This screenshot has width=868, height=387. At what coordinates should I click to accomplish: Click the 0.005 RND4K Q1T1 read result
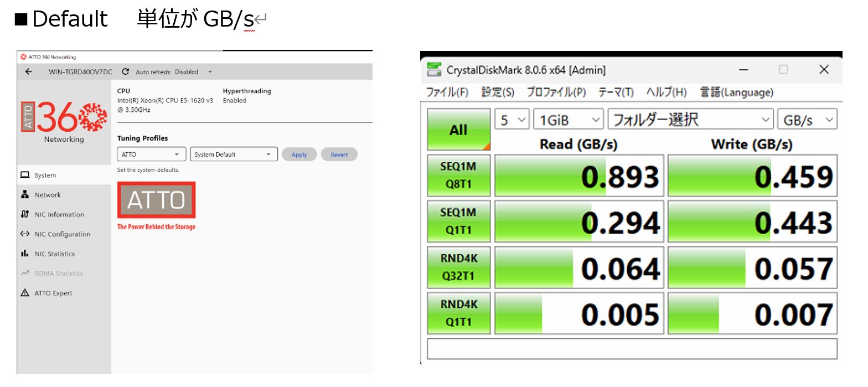pos(579,313)
